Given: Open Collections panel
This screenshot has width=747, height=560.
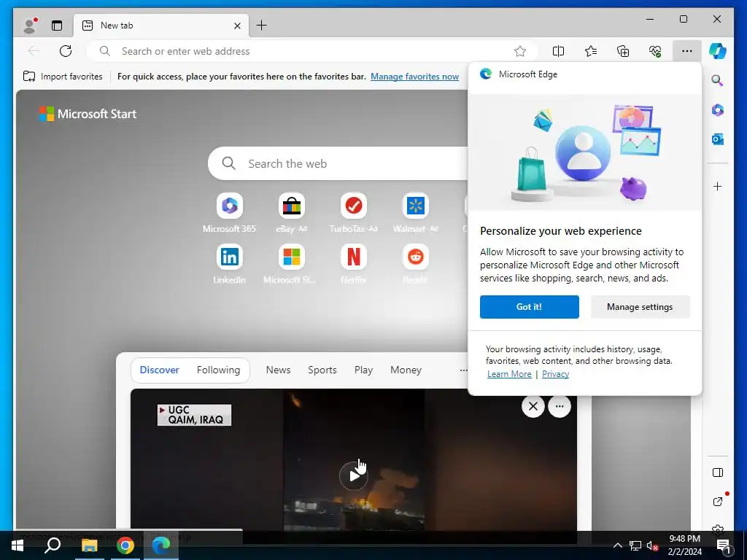Looking at the screenshot, I should [623, 51].
